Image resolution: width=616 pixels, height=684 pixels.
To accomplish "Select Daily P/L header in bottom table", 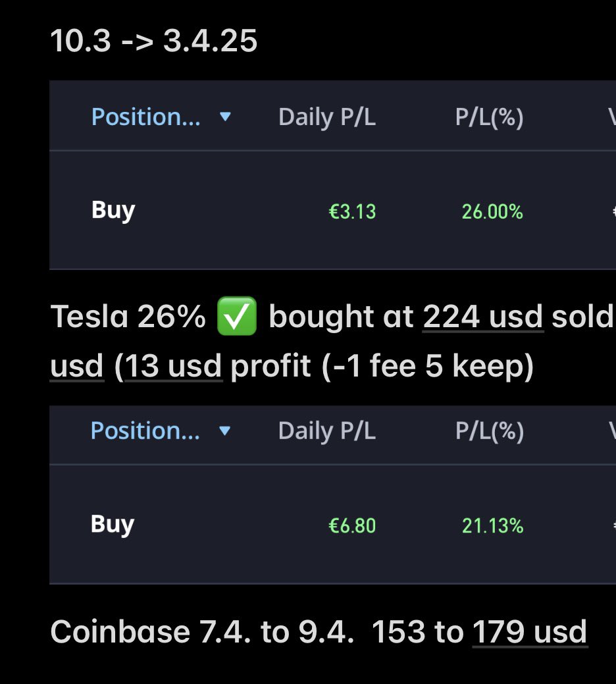I will click(327, 431).
